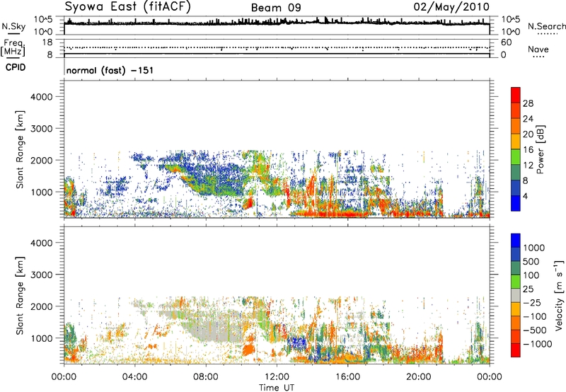The image size is (566, 392).
Task: Click the '04:00' time axis tick label
Action: pyautogui.click(x=135, y=377)
